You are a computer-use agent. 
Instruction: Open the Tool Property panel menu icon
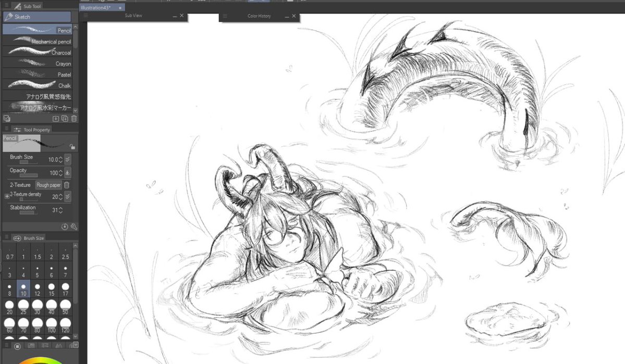[x=6, y=129]
